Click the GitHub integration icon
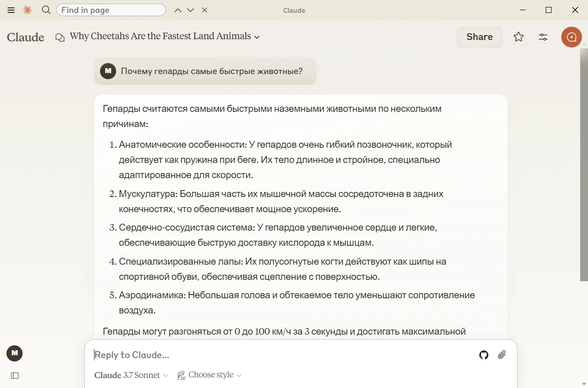The width and height of the screenshot is (588, 388). [483, 355]
